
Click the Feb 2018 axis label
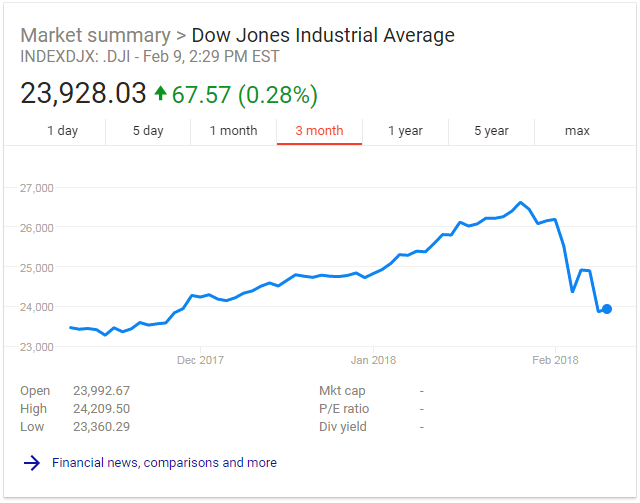point(554,360)
